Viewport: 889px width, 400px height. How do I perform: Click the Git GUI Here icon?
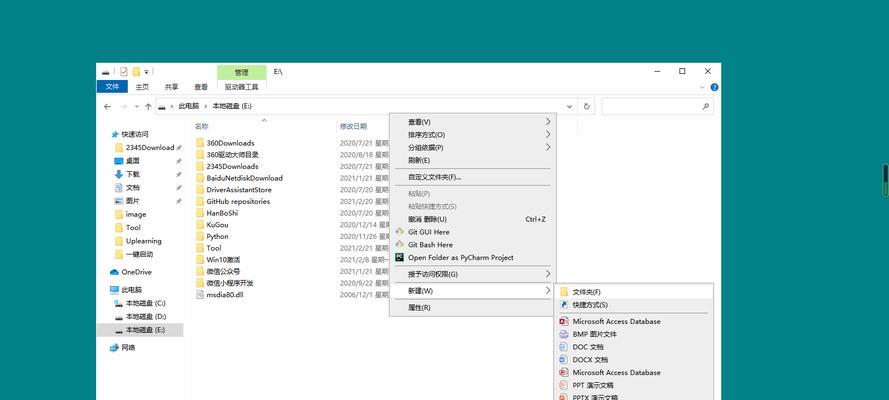tap(399, 232)
